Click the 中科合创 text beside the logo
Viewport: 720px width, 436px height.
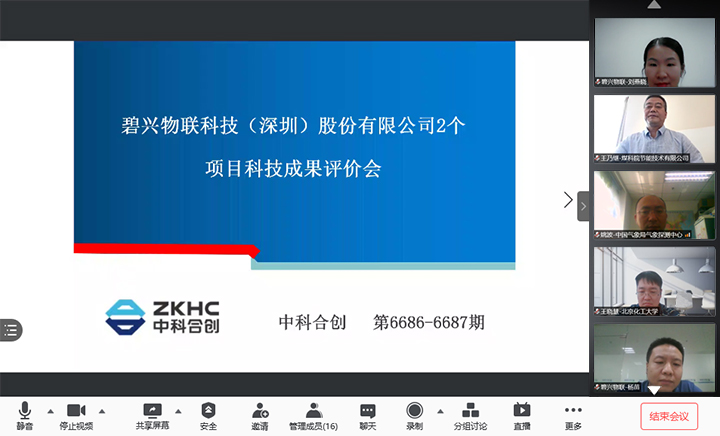312,322
